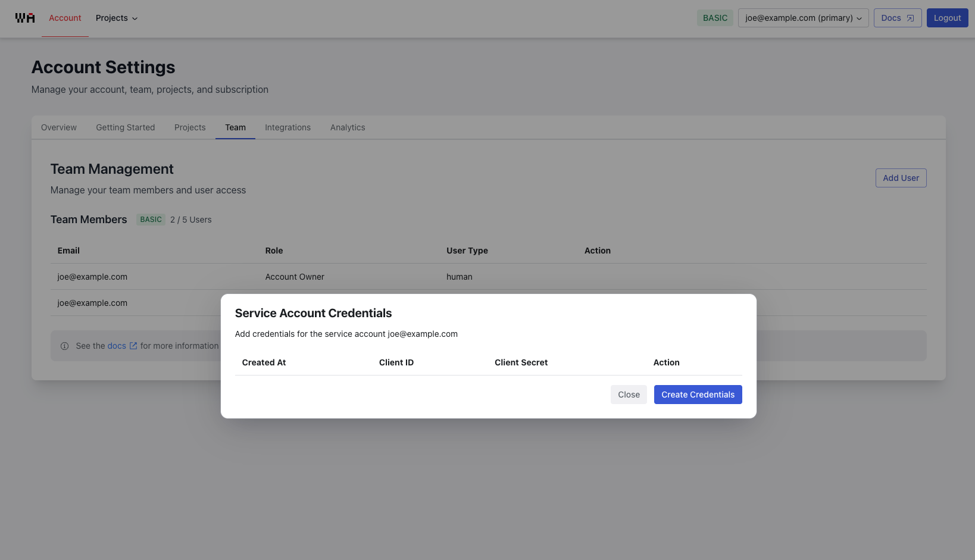The height and width of the screenshot is (560, 975).
Task: Click the green BASIC plan badge in the header
Action: [x=715, y=18]
